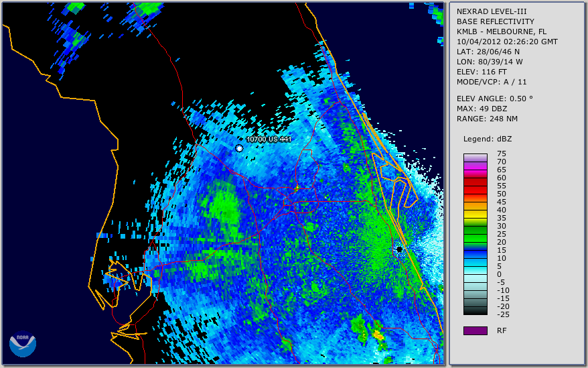
Task: Select the purple RF color swatch
Action: tap(475, 330)
